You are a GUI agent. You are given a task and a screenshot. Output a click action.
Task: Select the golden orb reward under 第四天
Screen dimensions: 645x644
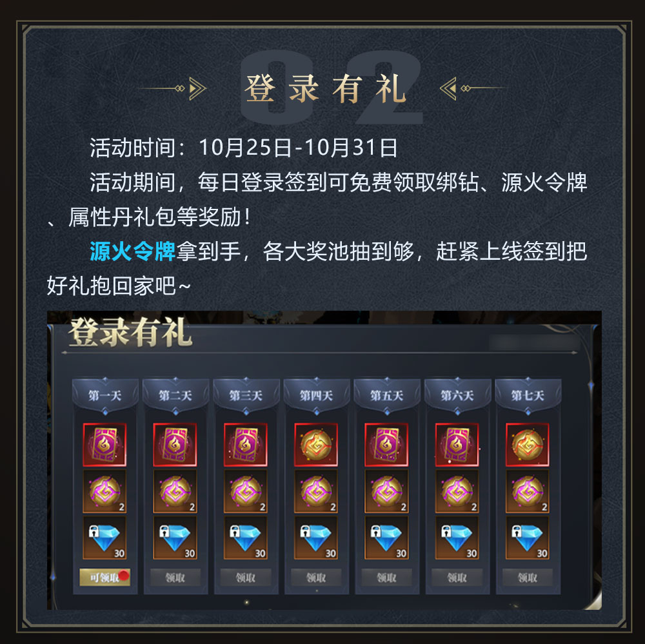(316, 445)
